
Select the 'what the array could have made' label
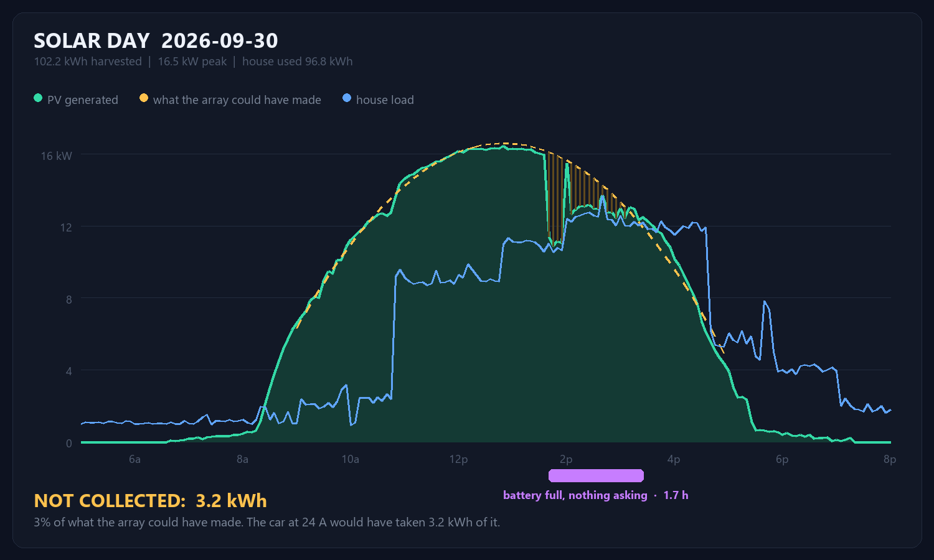(237, 100)
